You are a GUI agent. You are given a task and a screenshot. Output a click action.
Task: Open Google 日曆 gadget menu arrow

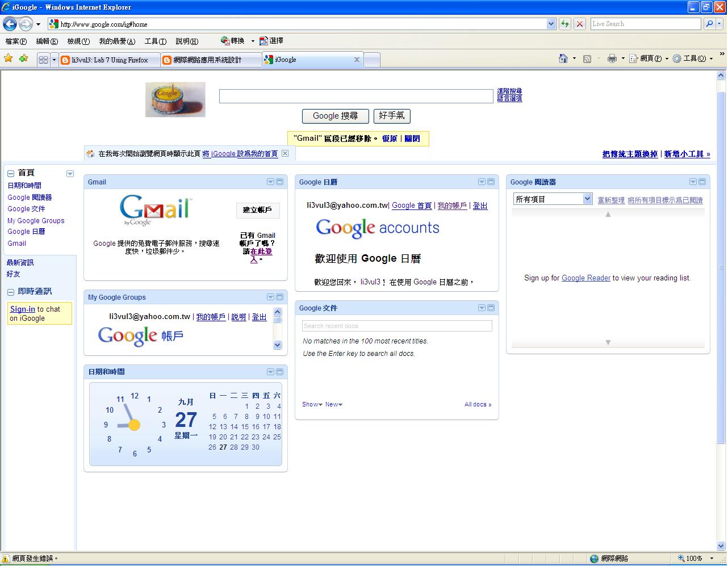coord(482,182)
